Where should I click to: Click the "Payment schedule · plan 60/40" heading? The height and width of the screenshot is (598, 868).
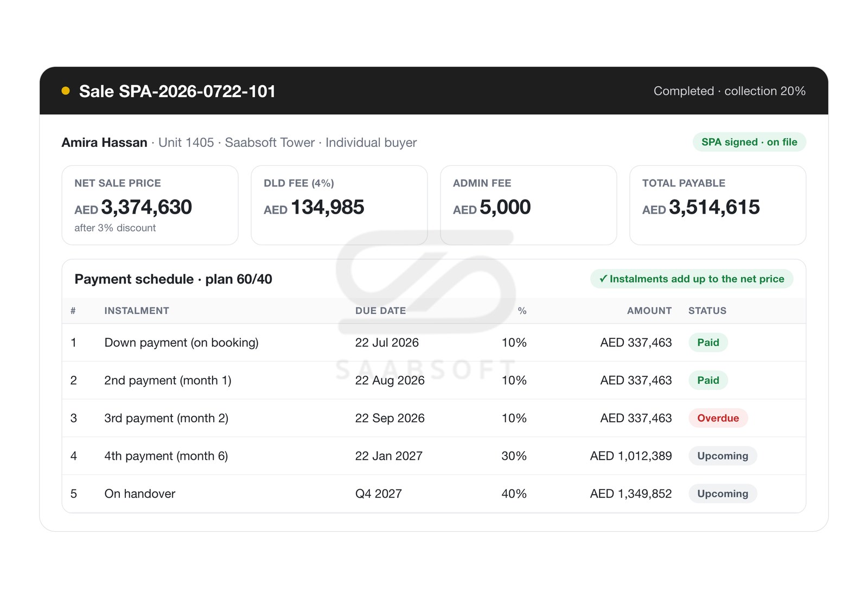point(173,279)
